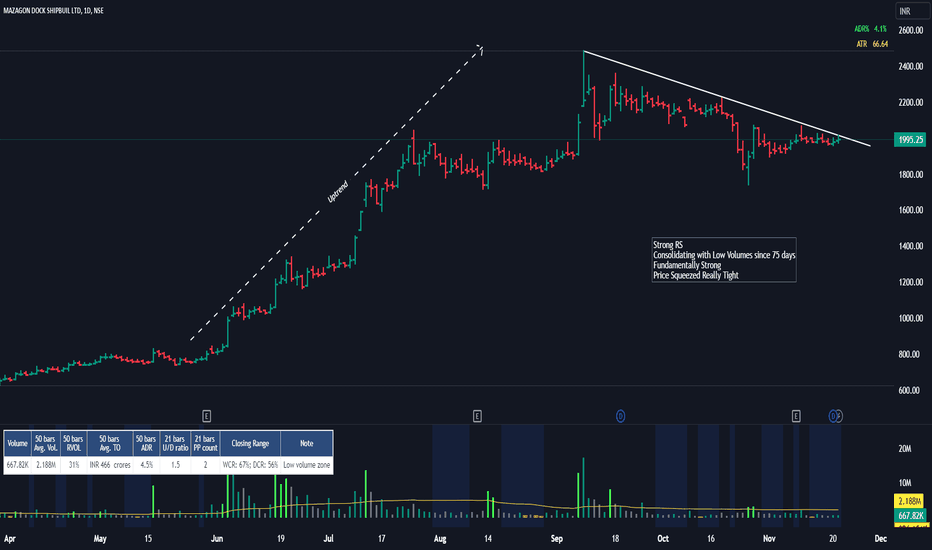This screenshot has height=550, width=932.
Task: Click the Jul label on time axis
Action: coord(328,539)
